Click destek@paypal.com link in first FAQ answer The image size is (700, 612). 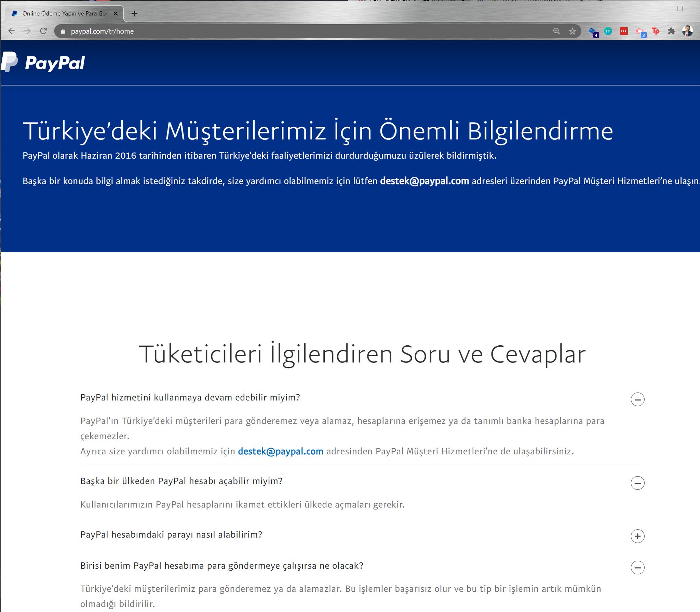280,451
